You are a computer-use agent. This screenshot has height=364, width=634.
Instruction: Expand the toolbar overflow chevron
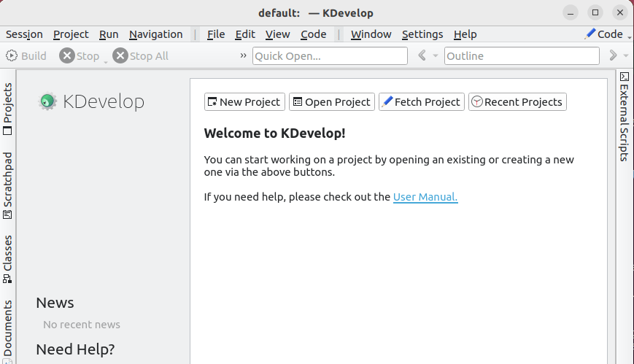click(243, 55)
